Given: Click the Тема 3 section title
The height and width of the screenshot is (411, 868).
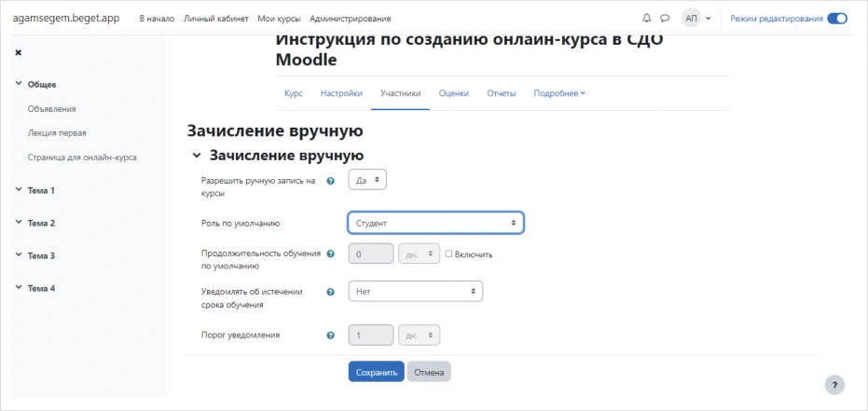Looking at the screenshot, I should (42, 256).
